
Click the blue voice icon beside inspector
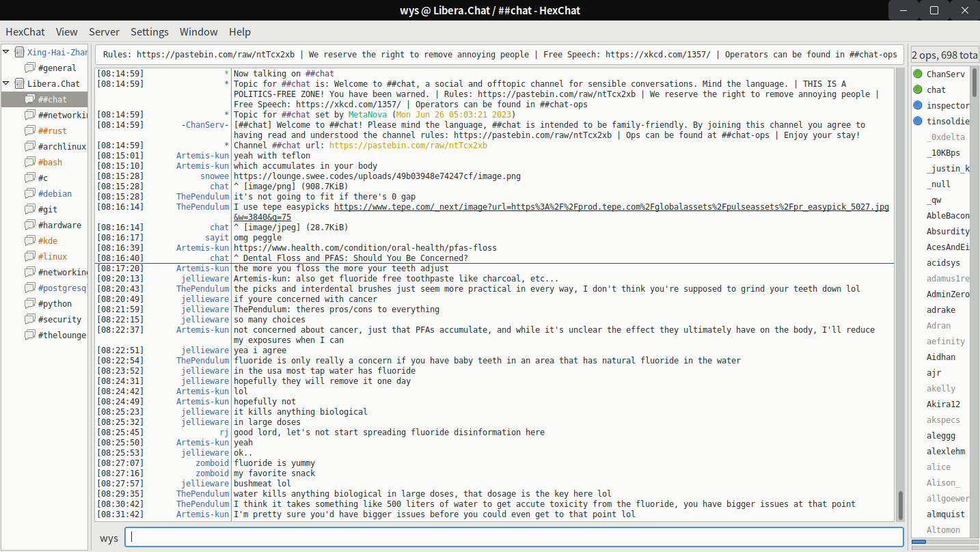(917, 105)
